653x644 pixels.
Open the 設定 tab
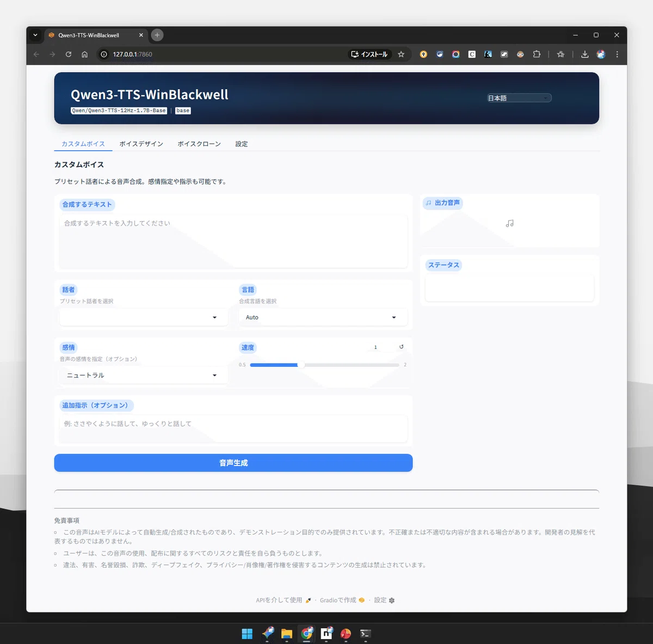click(242, 144)
